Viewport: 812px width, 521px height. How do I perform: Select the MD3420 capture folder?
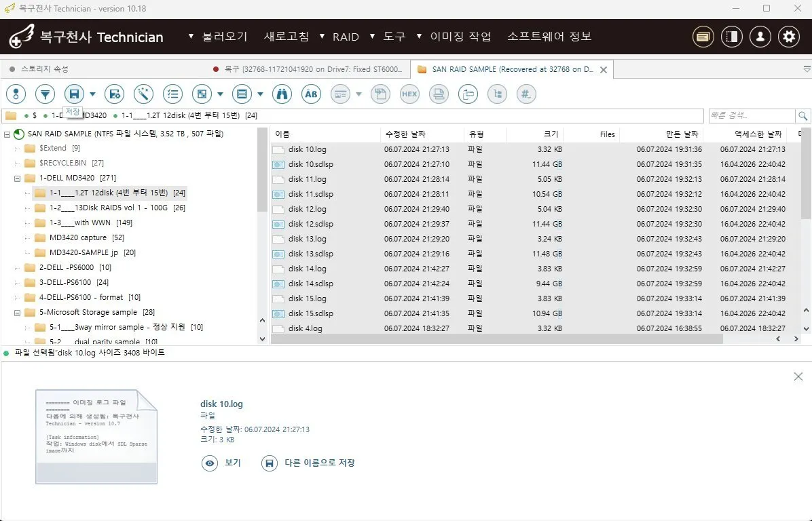[78, 237]
